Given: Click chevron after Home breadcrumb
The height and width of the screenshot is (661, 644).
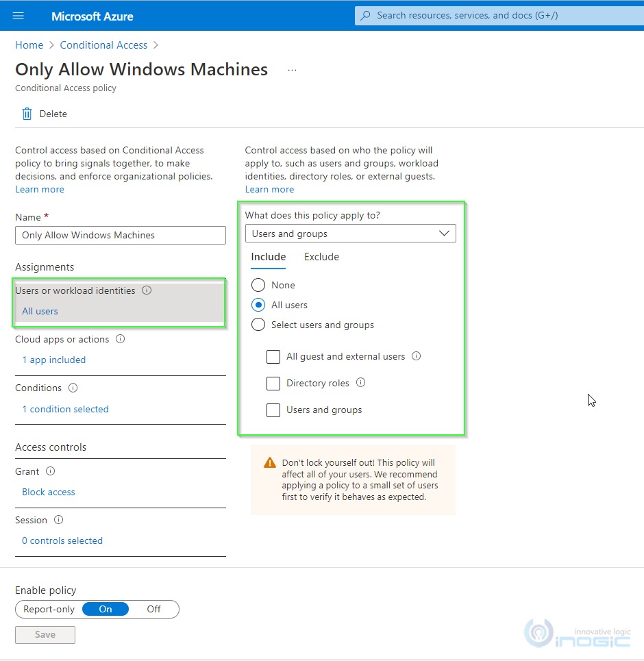Looking at the screenshot, I should point(51,45).
